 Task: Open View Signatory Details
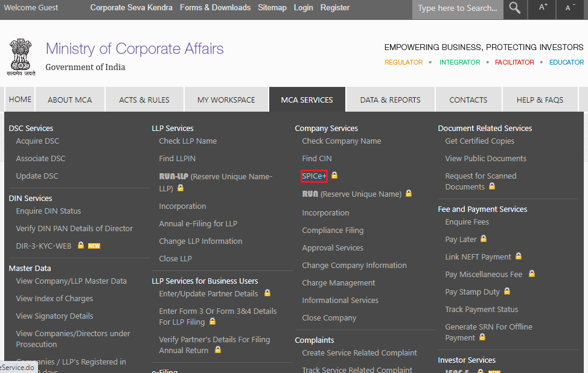pos(54,316)
